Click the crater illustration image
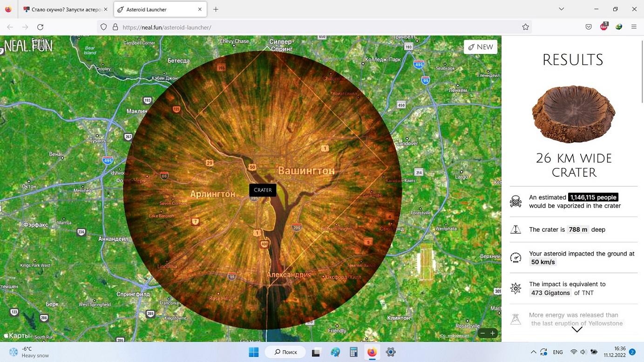The width and height of the screenshot is (644, 362). (574, 114)
